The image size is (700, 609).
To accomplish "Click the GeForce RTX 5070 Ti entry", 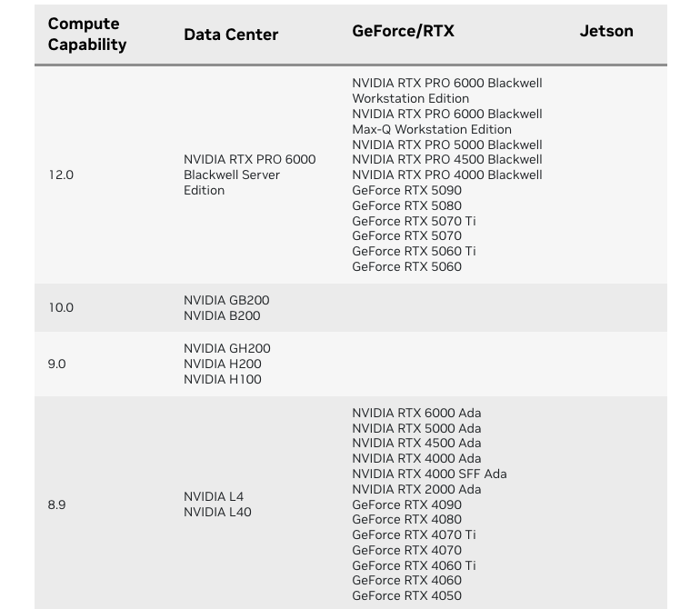I will click(x=414, y=221).
